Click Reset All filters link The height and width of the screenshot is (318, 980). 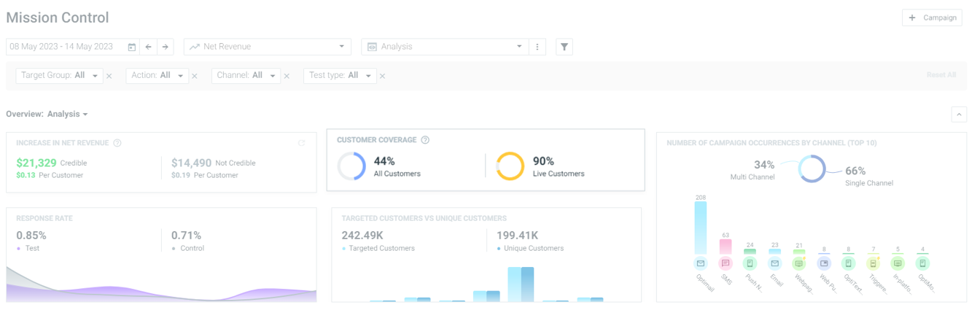click(x=941, y=75)
